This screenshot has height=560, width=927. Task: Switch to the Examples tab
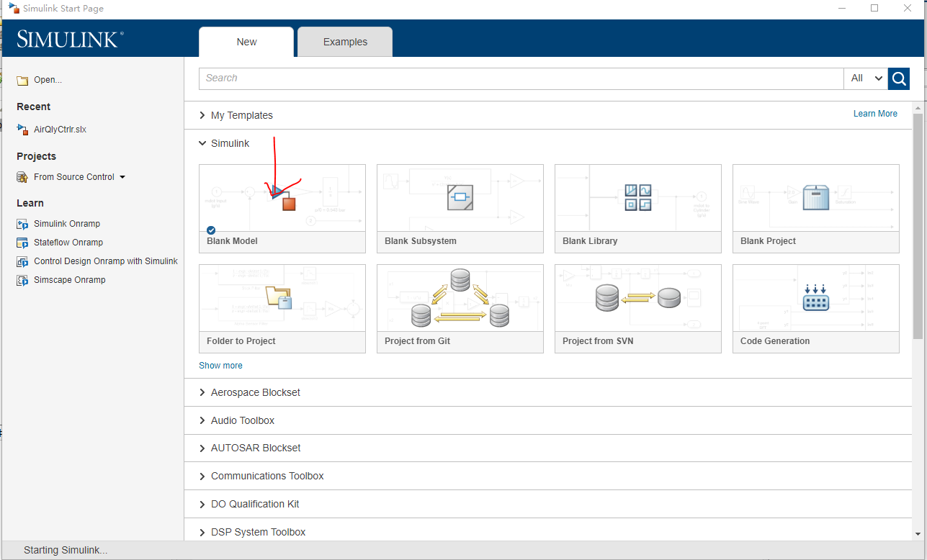tap(345, 42)
